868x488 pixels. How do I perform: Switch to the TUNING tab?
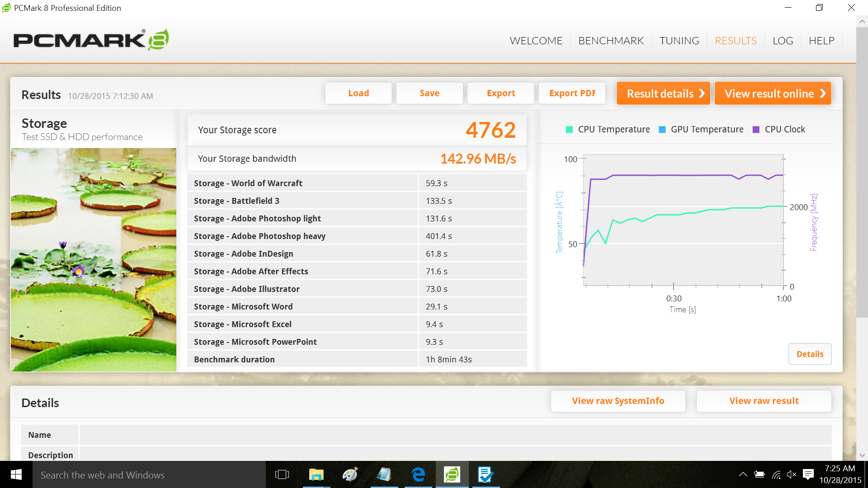[x=679, y=41]
